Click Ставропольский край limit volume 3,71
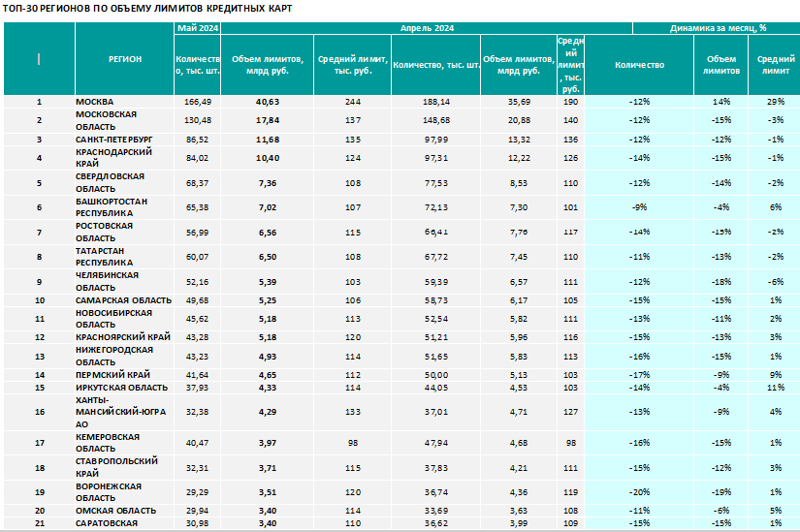 (x=268, y=468)
